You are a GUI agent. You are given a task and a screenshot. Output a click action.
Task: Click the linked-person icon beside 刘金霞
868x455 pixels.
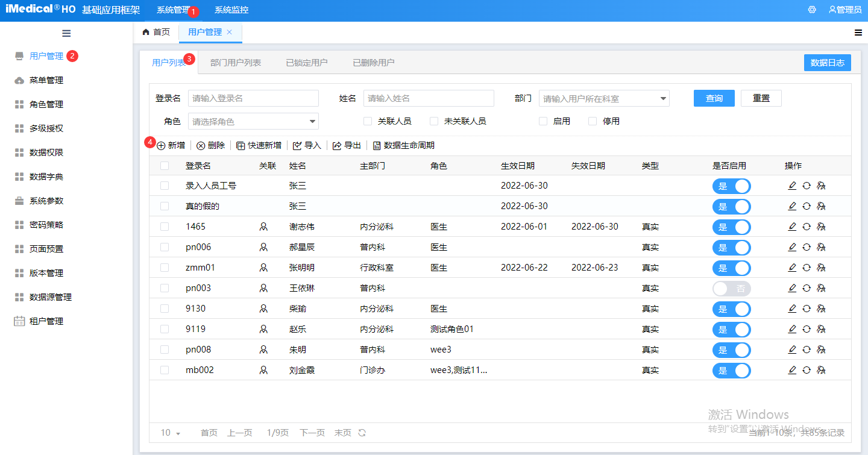[x=263, y=370]
